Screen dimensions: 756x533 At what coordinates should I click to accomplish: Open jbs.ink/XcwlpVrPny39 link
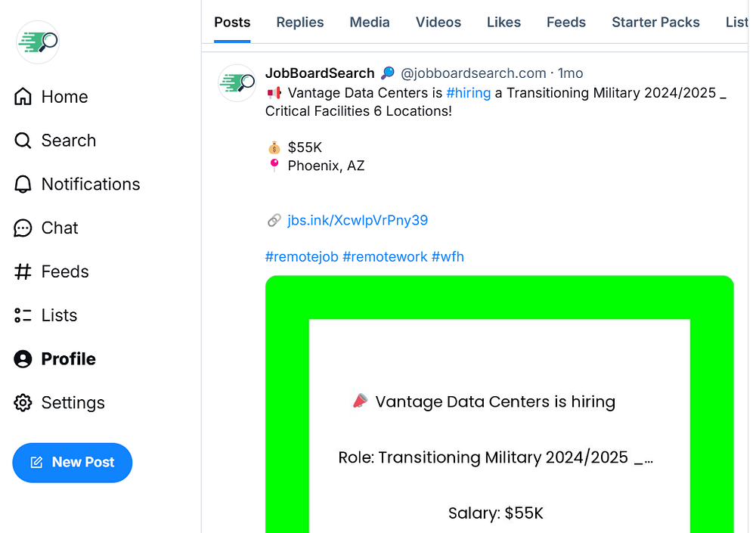358,221
